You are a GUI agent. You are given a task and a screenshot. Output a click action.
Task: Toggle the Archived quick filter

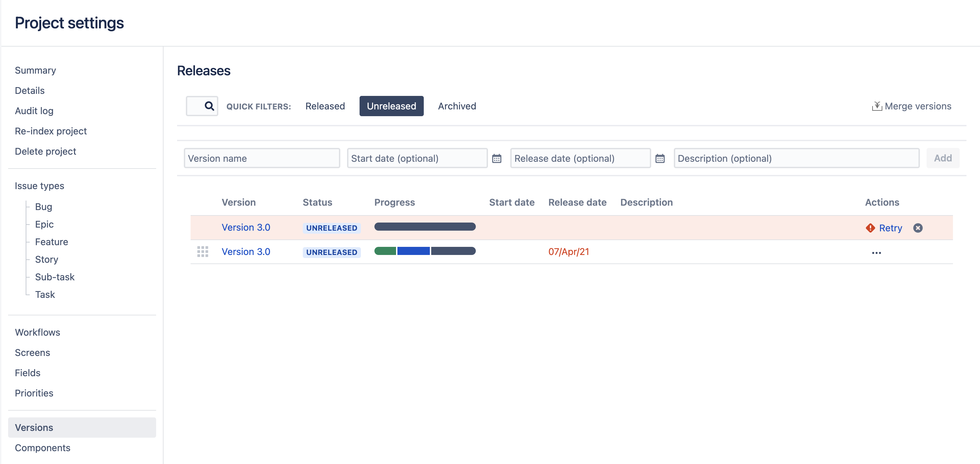tap(457, 106)
